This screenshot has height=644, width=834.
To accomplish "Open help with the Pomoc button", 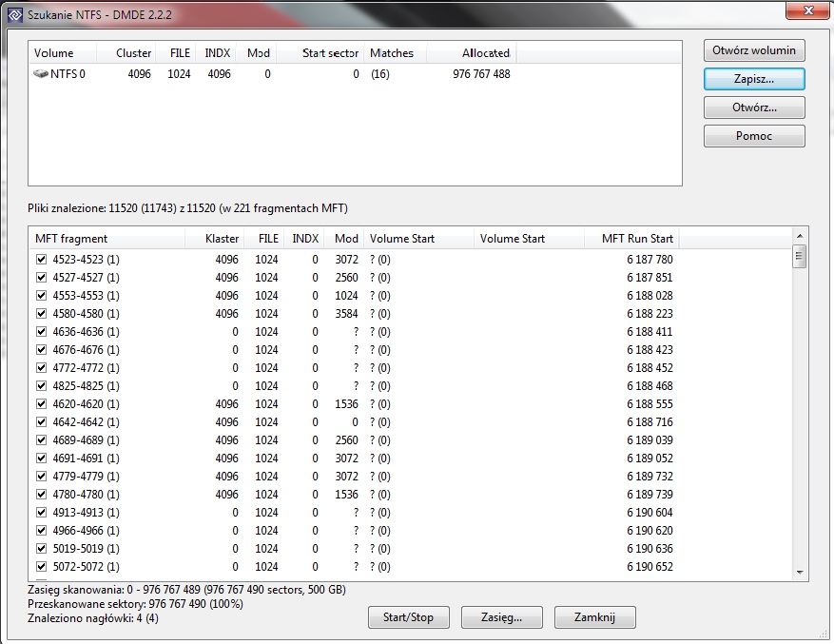I will pos(754,136).
